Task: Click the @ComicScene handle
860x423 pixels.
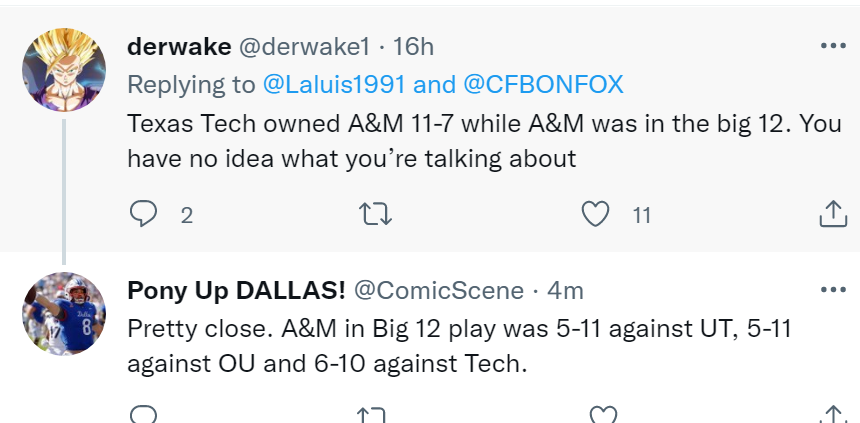Action: tap(439, 290)
